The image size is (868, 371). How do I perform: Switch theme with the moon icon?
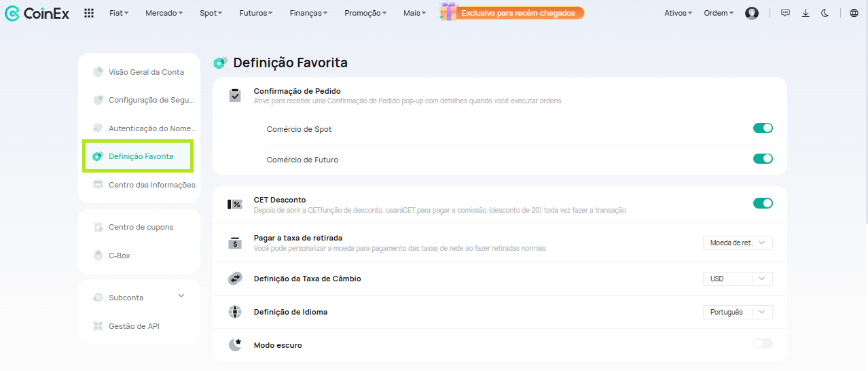[825, 13]
